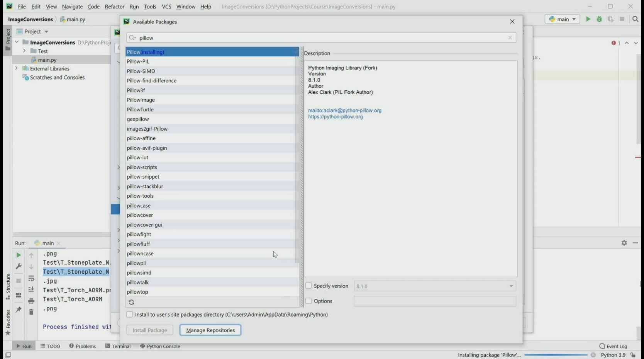This screenshot has height=359, width=644.
Task: Open the python-pillow.org link
Action: (336, 117)
